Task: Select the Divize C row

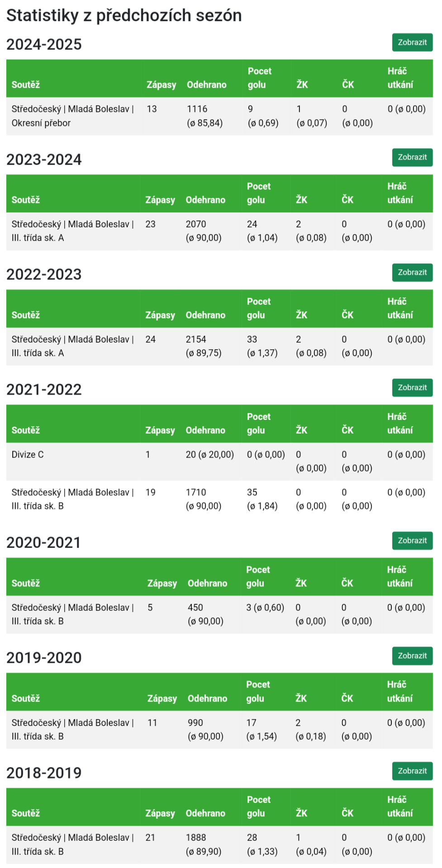Action: [28, 455]
